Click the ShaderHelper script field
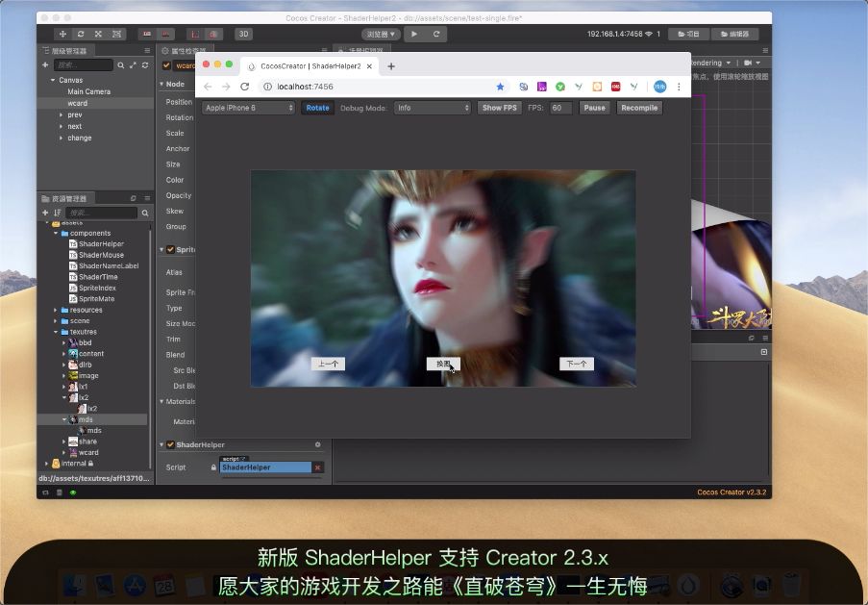Image resolution: width=868 pixels, height=605 pixels. pos(265,467)
